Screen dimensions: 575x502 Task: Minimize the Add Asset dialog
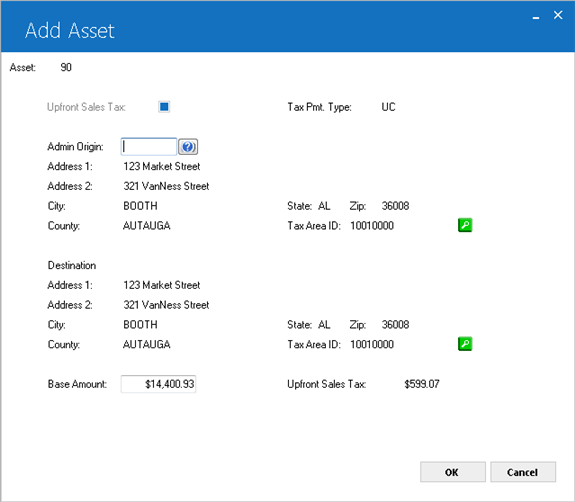pyautogui.click(x=536, y=16)
